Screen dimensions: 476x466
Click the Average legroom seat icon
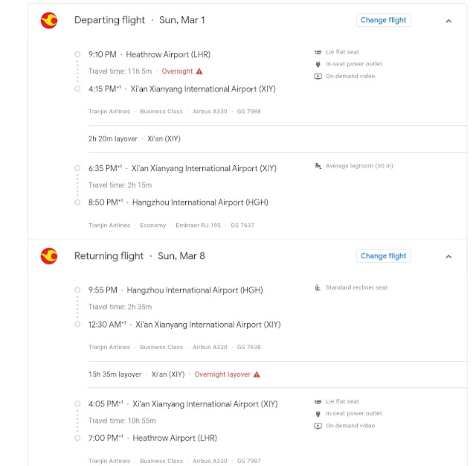click(318, 166)
